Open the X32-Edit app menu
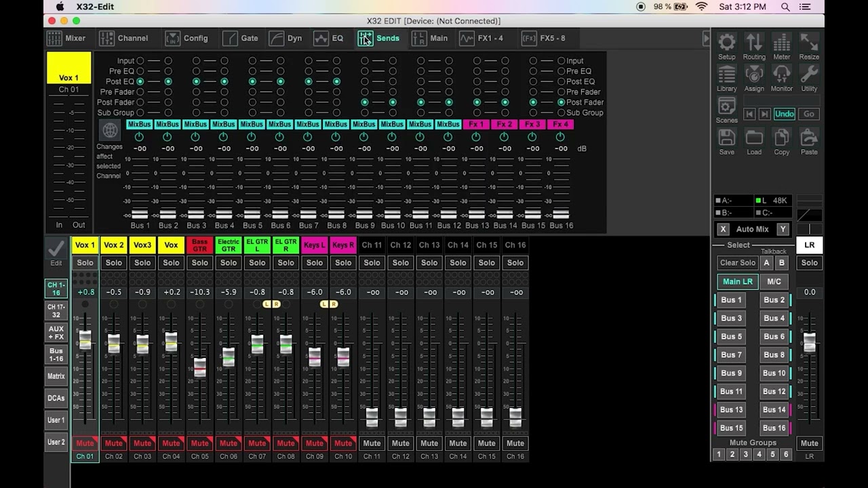Viewport: 868px width, 488px height. click(95, 7)
